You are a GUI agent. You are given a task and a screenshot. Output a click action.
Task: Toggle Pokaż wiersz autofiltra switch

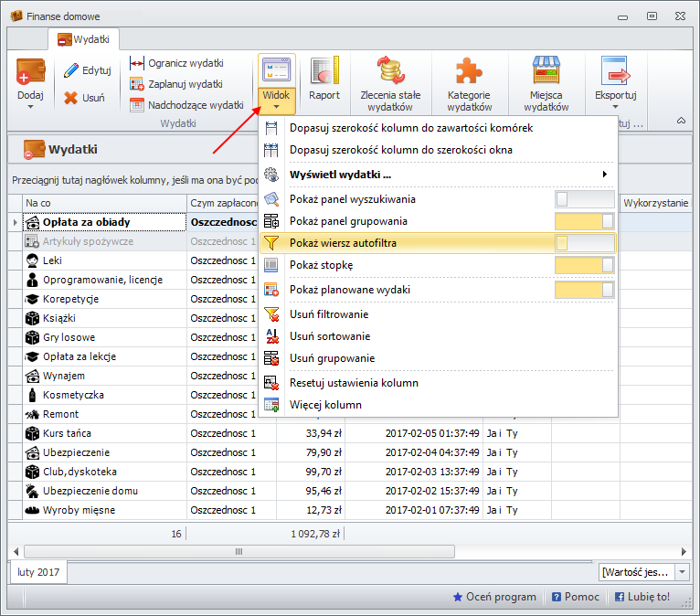pyautogui.click(x=585, y=243)
